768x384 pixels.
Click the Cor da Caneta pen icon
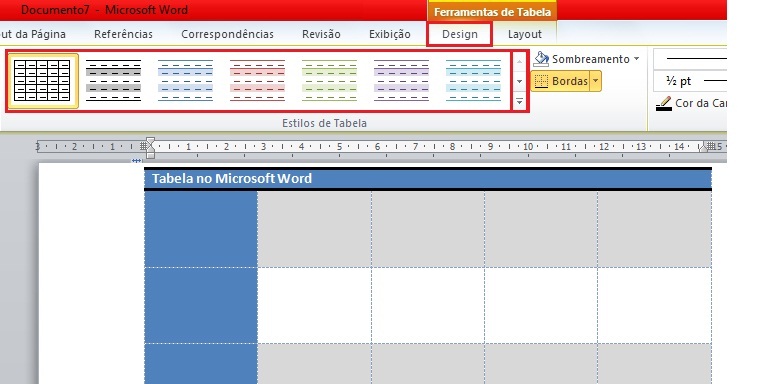coord(664,103)
